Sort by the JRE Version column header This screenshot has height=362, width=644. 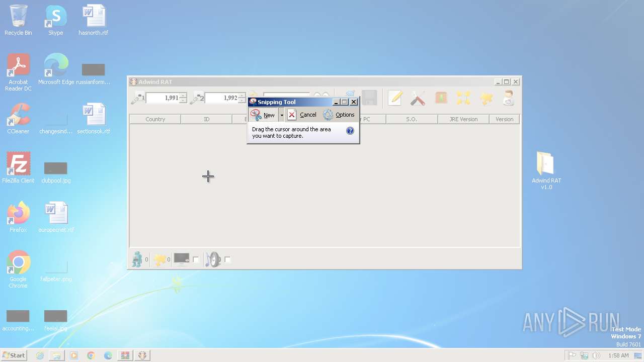click(x=463, y=119)
